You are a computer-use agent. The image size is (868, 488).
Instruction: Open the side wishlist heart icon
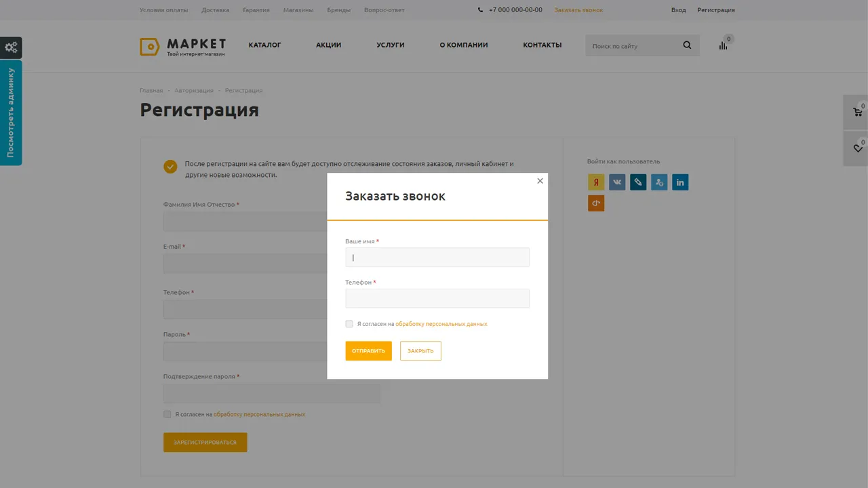(x=857, y=148)
